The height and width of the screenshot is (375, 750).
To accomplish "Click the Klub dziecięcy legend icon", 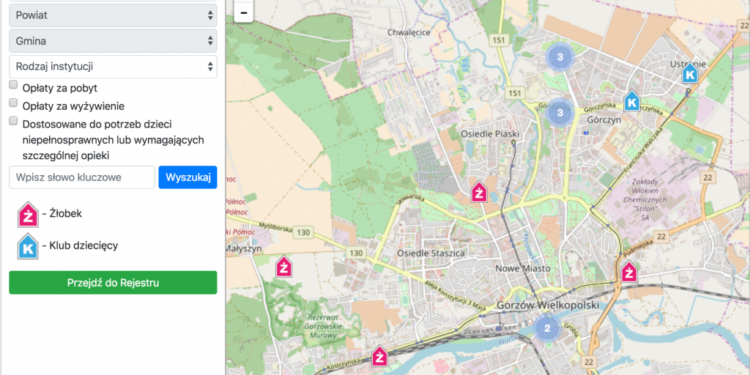I will point(28,246).
